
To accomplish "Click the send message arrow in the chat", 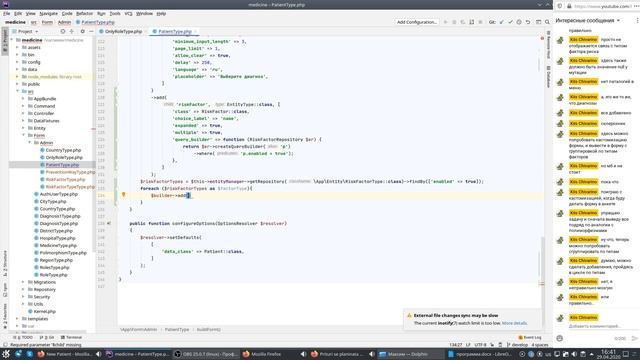I will point(634,338).
